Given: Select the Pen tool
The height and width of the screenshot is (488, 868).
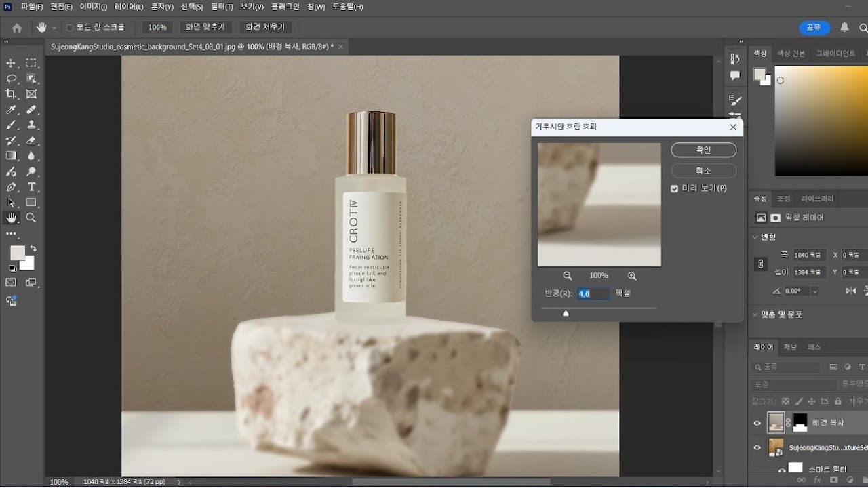Looking at the screenshot, I should pyautogui.click(x=11, y=187).
